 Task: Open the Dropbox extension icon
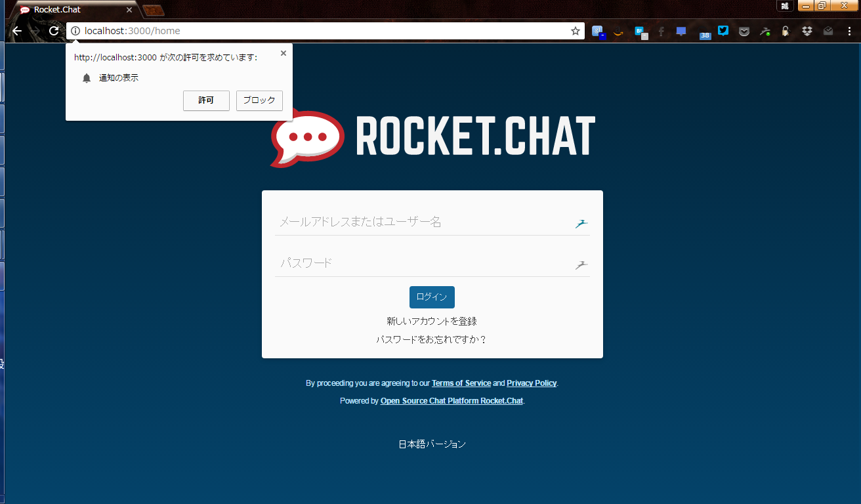(807, 31)
